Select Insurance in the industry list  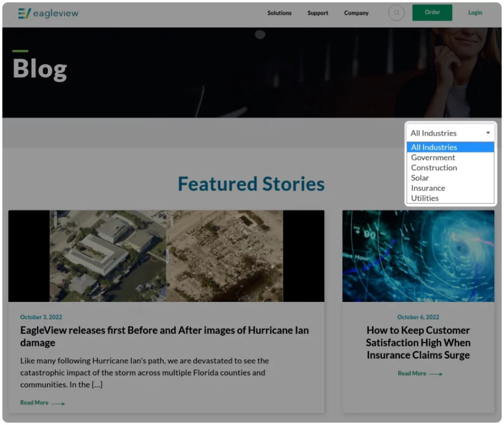450,188
